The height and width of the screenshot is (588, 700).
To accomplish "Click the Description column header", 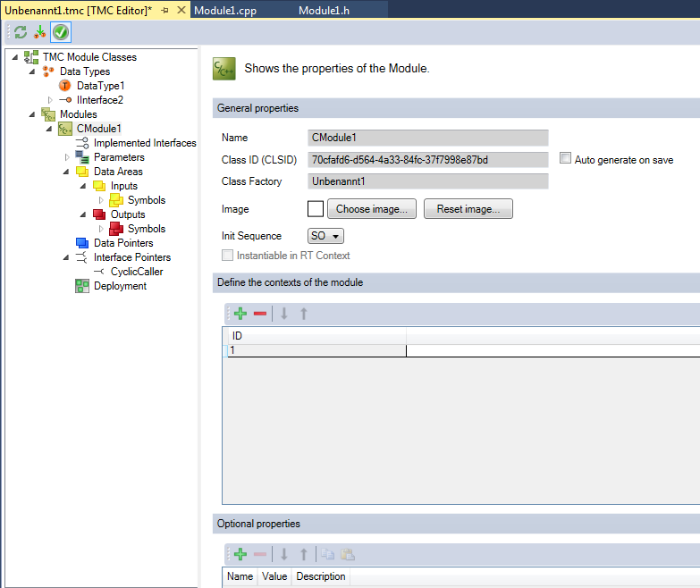I will tap(321, 576).
